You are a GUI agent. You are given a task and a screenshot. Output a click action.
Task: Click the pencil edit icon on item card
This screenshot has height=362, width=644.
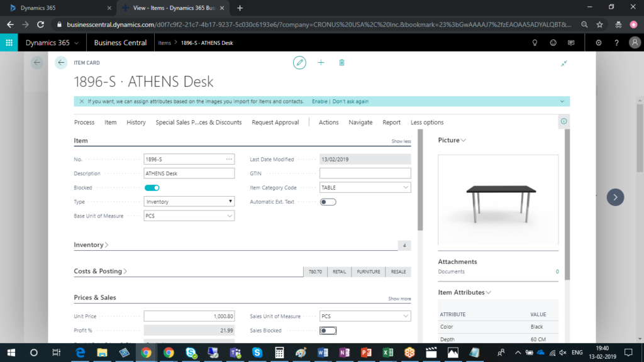click(x=300, y=63)
